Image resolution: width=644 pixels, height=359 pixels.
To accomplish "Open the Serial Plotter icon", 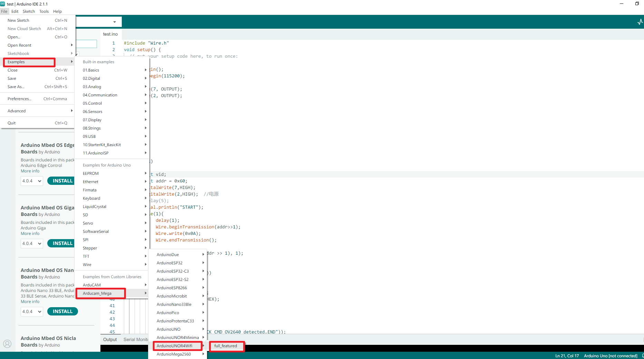I will pyautogui.click(x=640, y=22).
